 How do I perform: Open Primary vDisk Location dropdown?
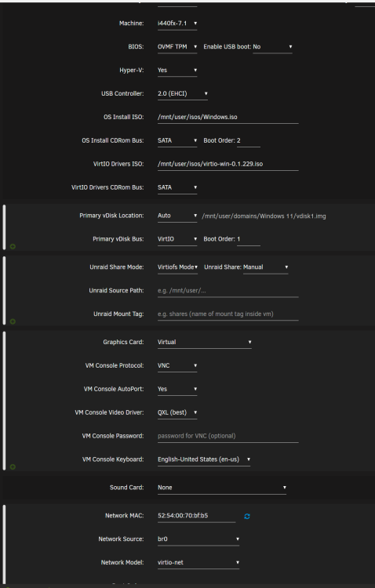pyautogui.click(x=177, y=216)
